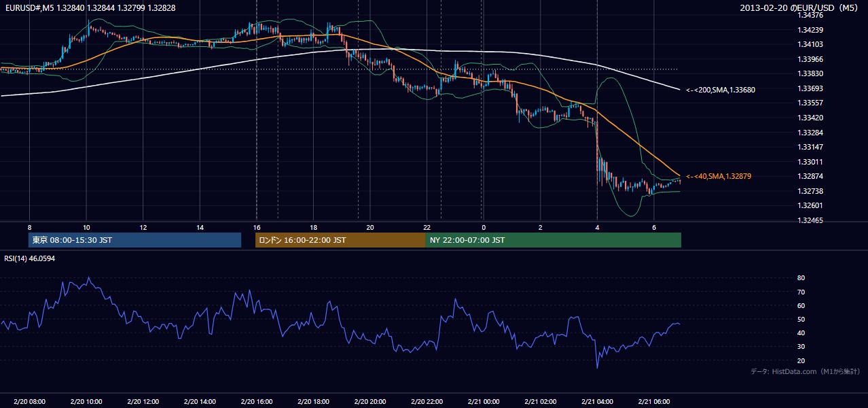This screenshot has width=868, height=408.
Task: Click price level 1.33420 on the axis
Action: (x=810, y=118)
